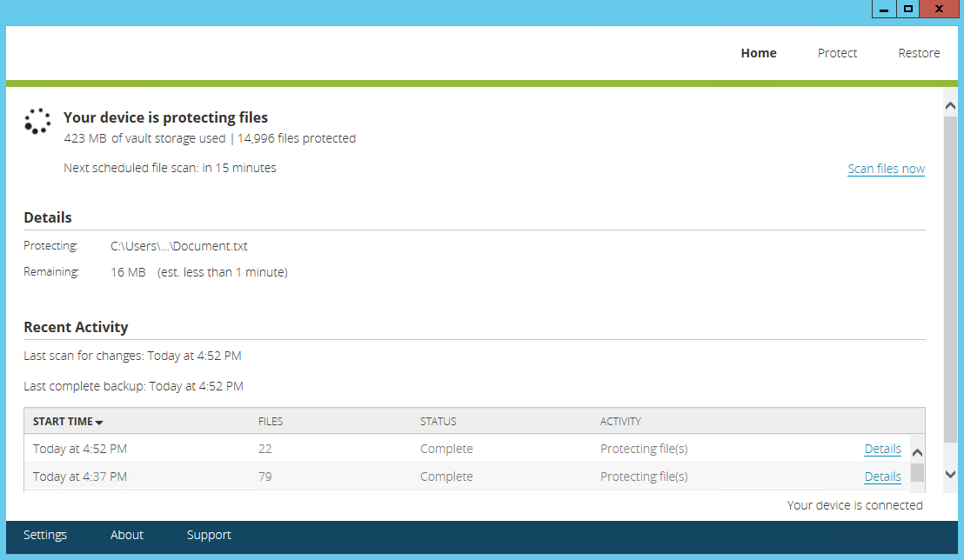This screenshot has width=964, height=560.
Task: Open the About page
Action: (127, 535)
